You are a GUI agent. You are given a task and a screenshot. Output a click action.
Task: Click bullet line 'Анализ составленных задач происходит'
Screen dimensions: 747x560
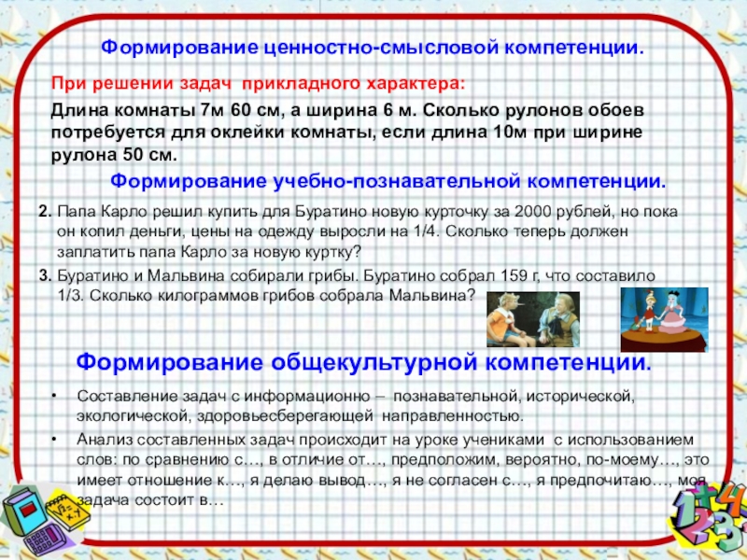(386, 440)
